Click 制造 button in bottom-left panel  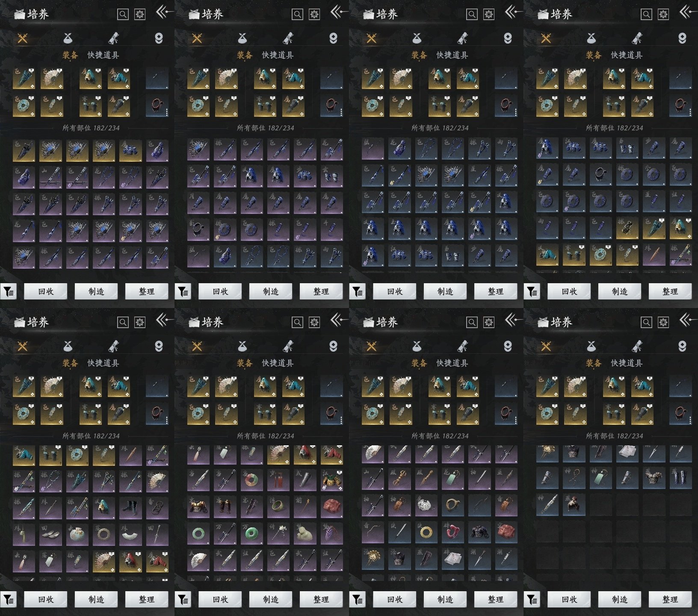point(96,599)
